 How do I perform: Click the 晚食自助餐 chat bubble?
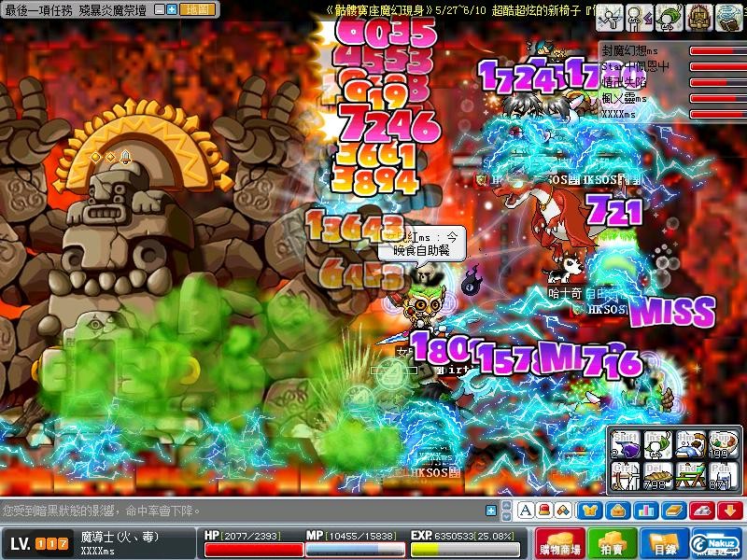[422, 244]
